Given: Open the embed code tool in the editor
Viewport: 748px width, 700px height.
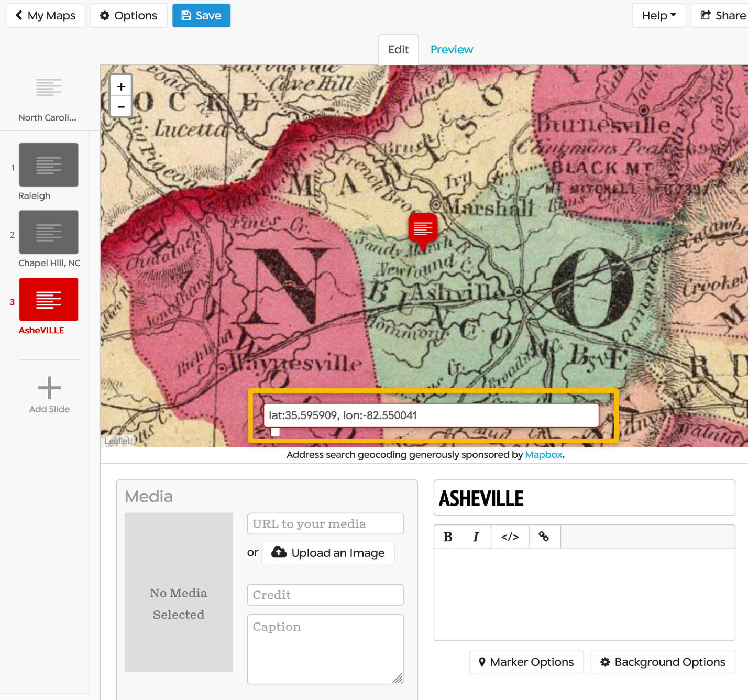Looking at the screenshot, I should click(510, 537).
